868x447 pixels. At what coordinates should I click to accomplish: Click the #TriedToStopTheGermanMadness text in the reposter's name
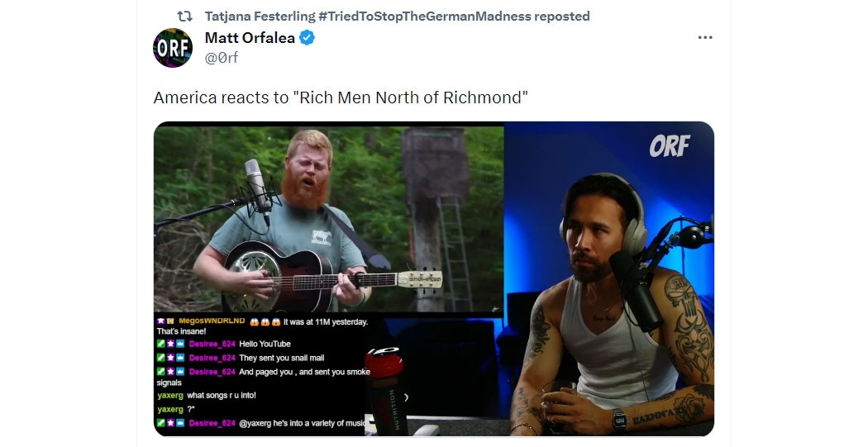pos(425,17)
